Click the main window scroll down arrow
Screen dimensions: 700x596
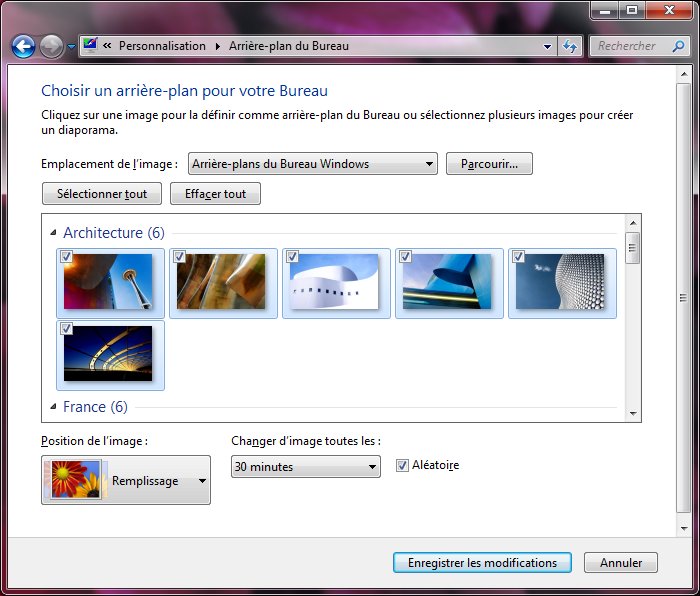684,529
